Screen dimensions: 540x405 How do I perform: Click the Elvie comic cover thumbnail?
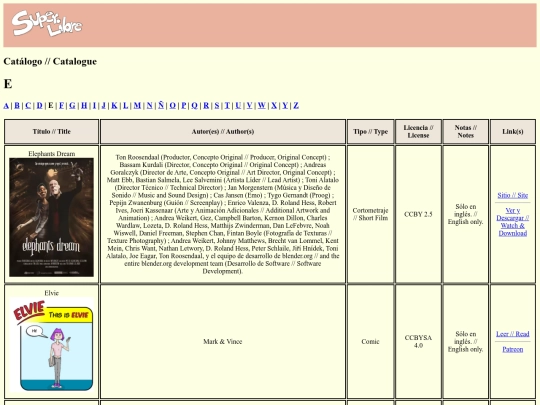click(x=51, y=345)
